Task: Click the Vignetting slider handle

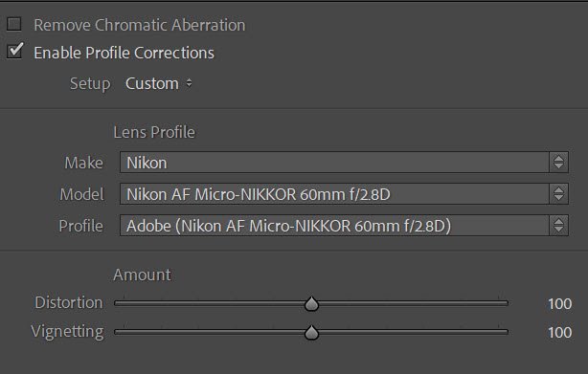Action: tap(311, 333)
